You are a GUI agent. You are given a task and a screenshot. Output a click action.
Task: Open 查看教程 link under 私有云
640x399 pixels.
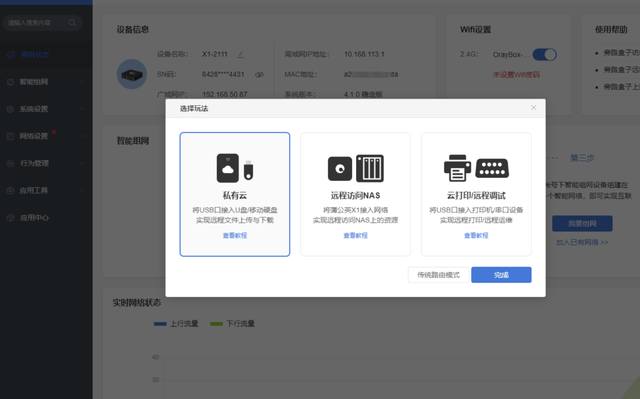pyautogui.click(x=235, y=235)
